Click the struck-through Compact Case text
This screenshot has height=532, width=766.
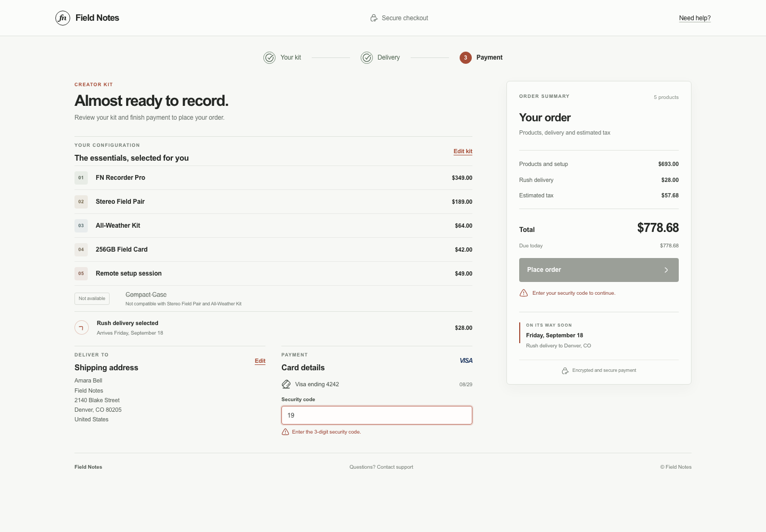(x=146, y=295)
